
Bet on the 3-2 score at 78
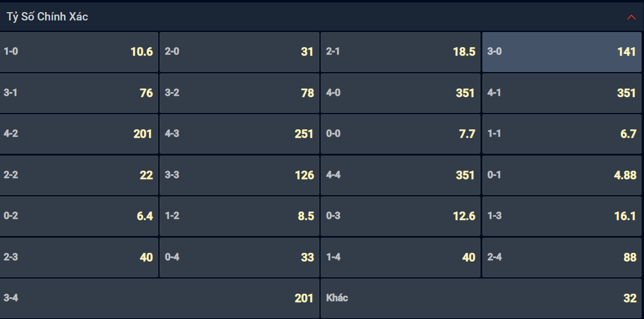coord(239,93)
